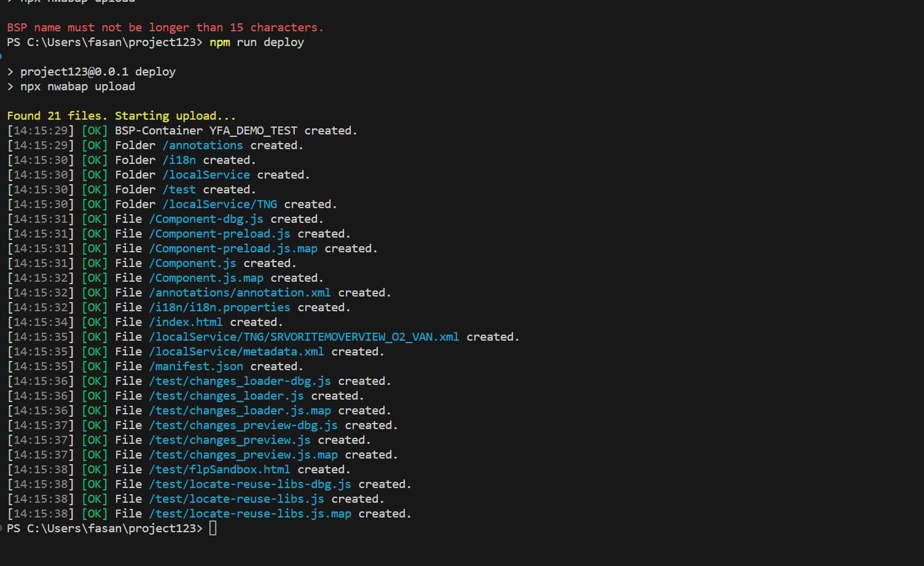Screen dimensions: 924x566
Task: Open /test/changes_loader-dbg.js path
Action: point(240,381)
